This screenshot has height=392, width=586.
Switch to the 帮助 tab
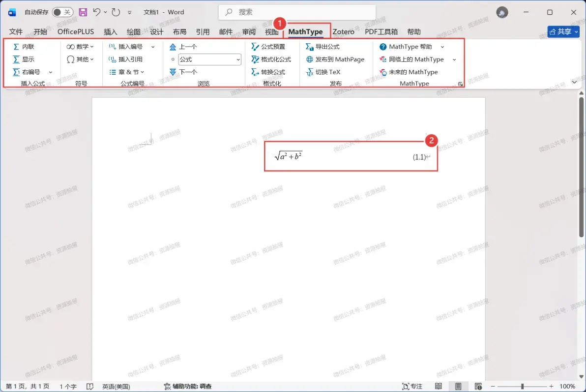tap(414, 32)
